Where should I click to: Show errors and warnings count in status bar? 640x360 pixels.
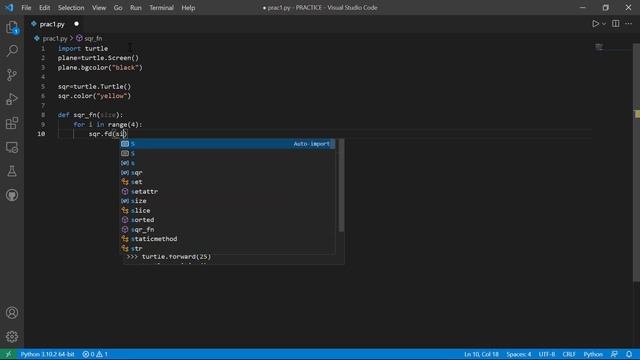pyautogui.click(x=95, y=354)
